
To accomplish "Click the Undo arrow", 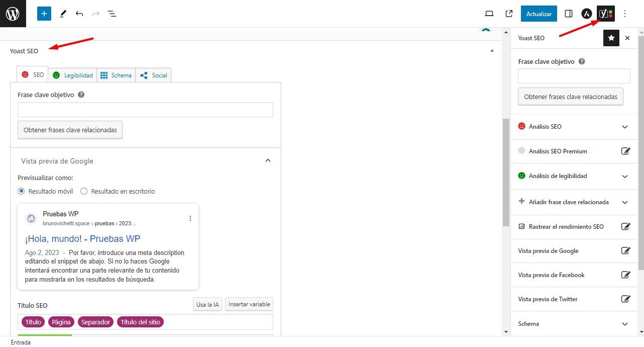I will pos(79,14).
